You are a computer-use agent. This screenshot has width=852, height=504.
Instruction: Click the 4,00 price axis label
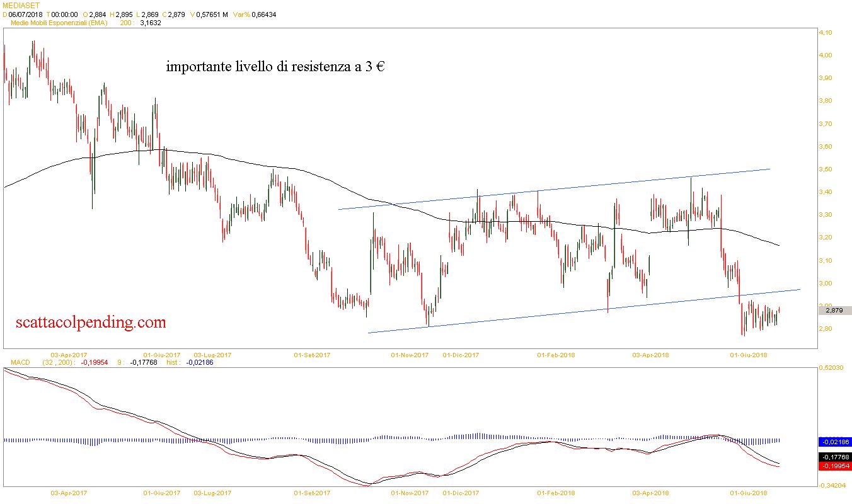click(x=826, y=55)
